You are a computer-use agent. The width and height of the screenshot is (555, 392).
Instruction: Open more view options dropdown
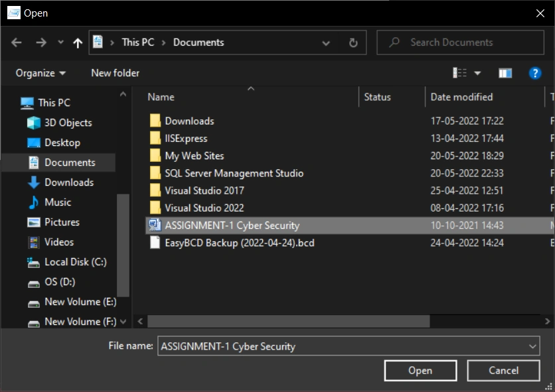[477, 74]
